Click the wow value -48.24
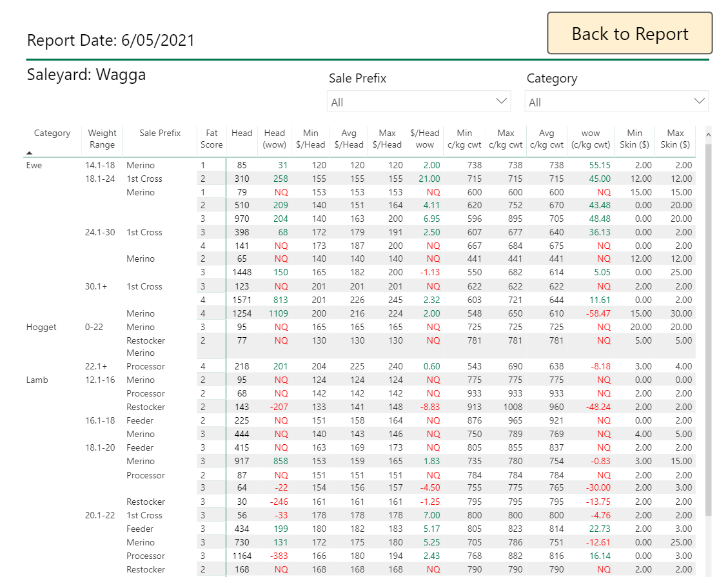 (x=598, y=407)
